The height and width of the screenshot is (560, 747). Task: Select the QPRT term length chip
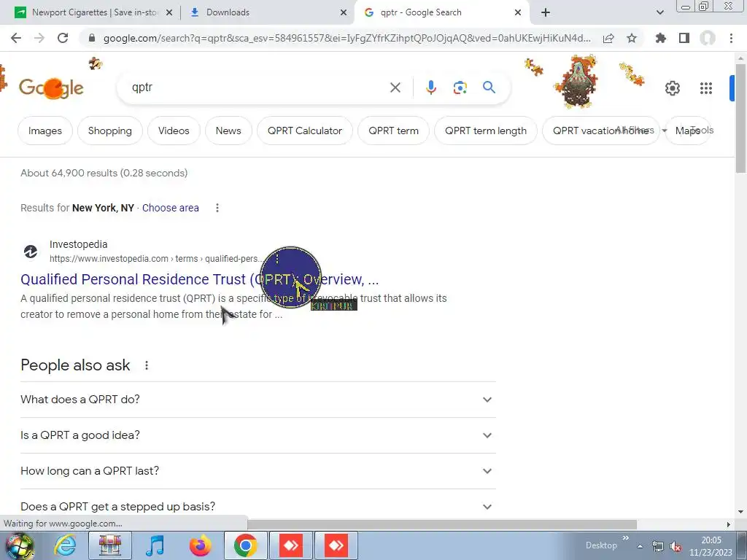point(485,131)
